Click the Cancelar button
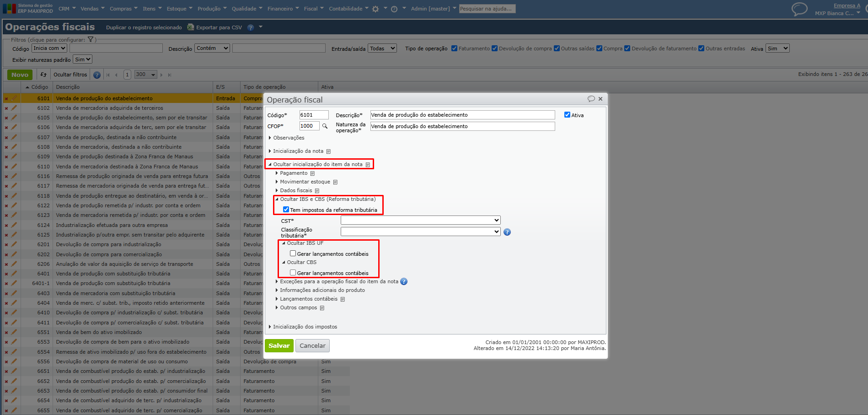Screen dimensions: 868x415 (312, 346)
